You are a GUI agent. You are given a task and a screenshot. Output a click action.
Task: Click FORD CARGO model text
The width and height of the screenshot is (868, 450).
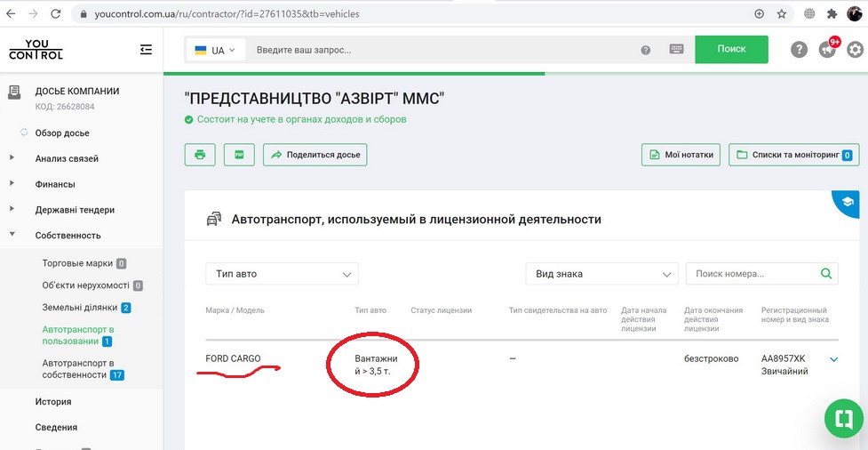233,358
